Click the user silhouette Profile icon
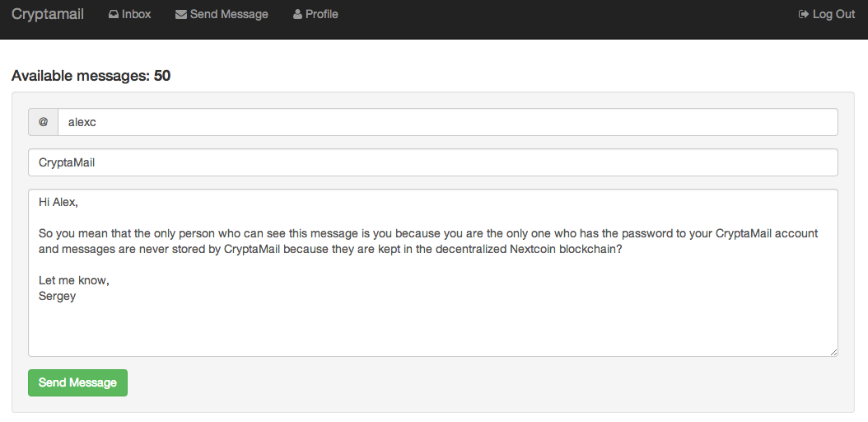Screen dimensions: 868x422 pos(298,14)
